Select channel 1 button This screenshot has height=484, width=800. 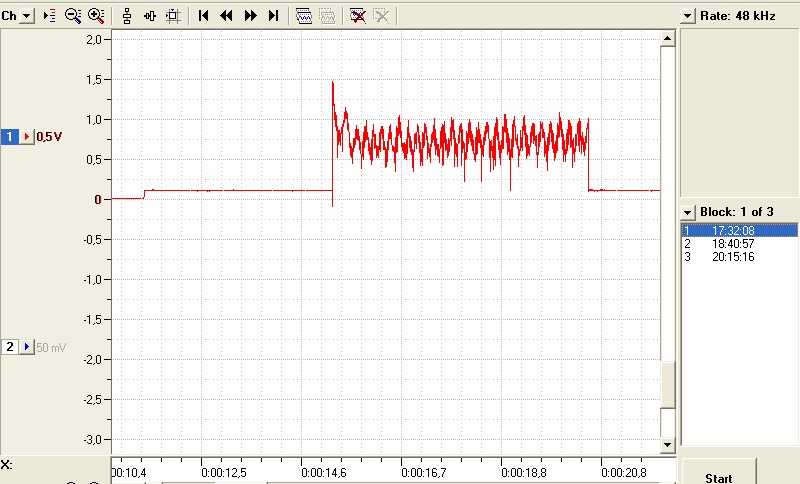[9, 137]
